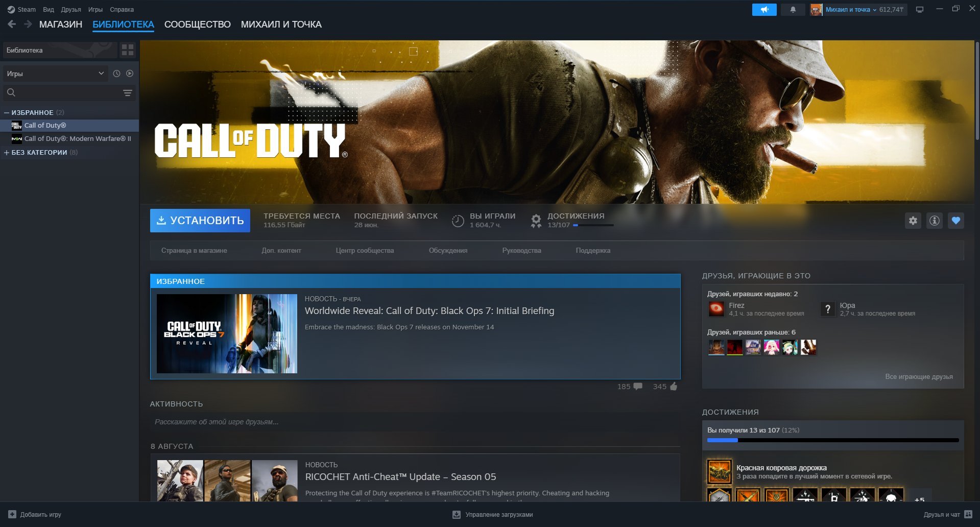
Task: Open RICOCHET Anti-Cheat Update news title
Action: click(400, 477)
